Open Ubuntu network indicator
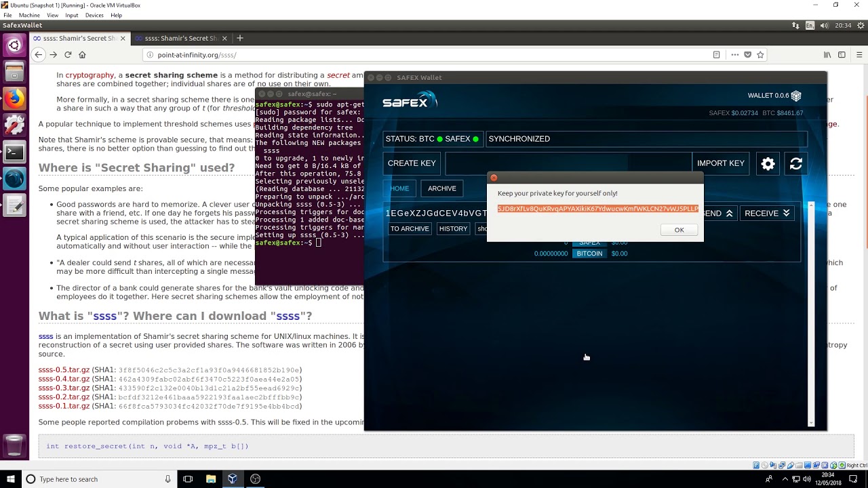The image size is (868, 488). (795, 26)
